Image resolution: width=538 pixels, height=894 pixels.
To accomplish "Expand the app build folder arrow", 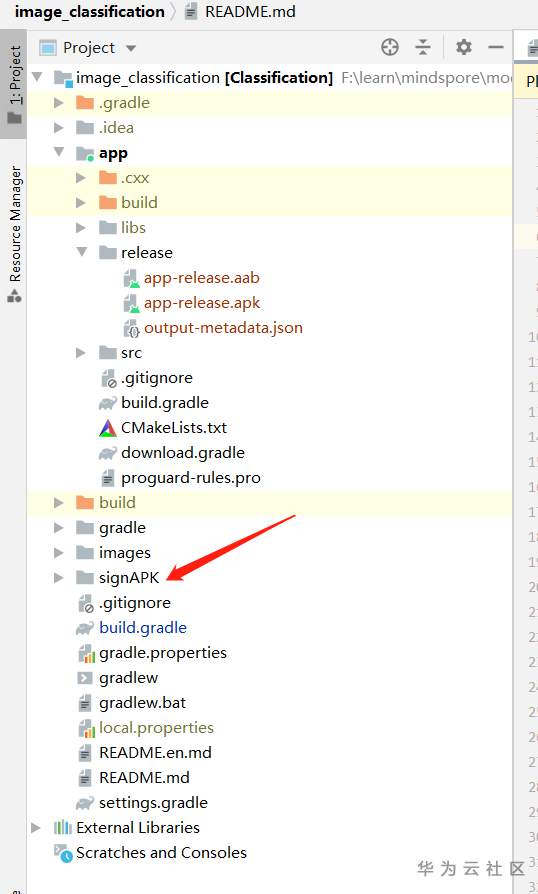I will [x=81, y=202].
